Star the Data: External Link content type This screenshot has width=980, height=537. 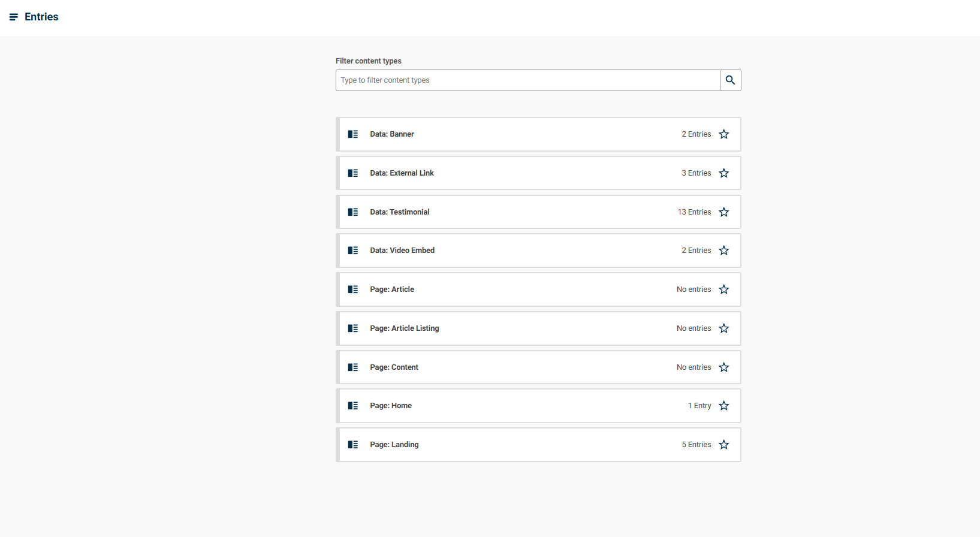coord(724,173)
